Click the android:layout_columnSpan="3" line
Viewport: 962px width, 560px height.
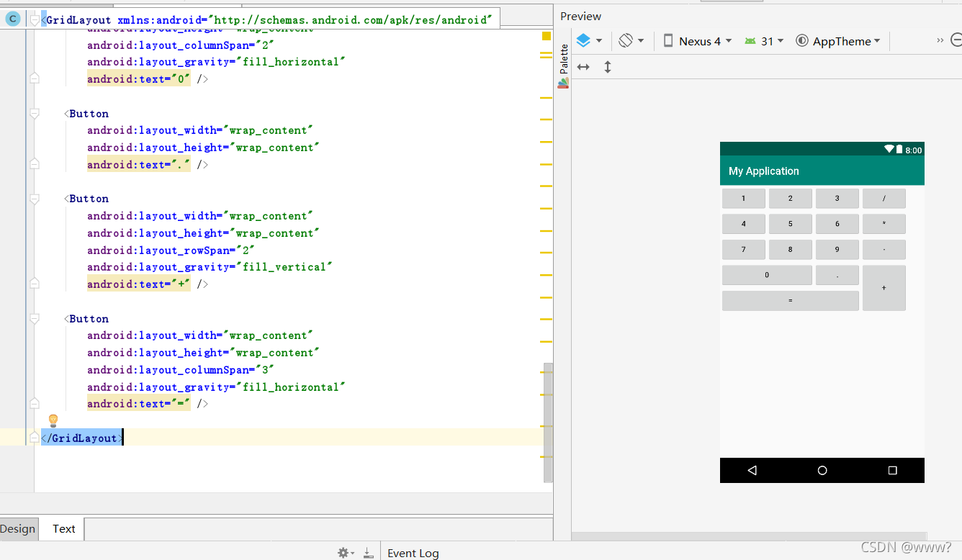181,370
